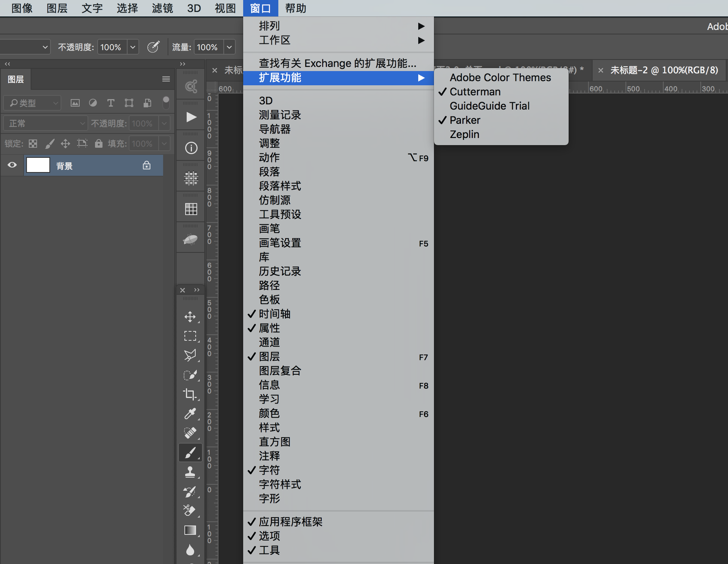Select the Polygonal Lasso tool
The height and width of the screenshot is (564, 728).
[x=190, y=356]
